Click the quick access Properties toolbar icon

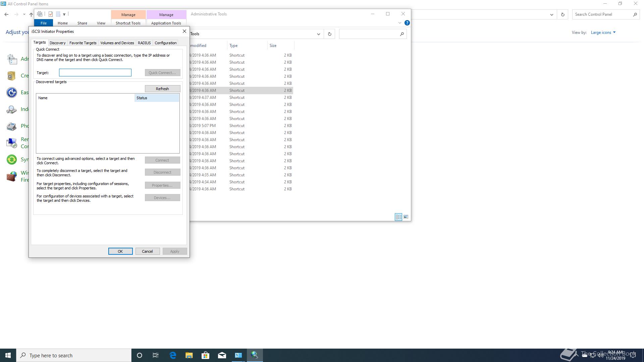pos(51,14)
